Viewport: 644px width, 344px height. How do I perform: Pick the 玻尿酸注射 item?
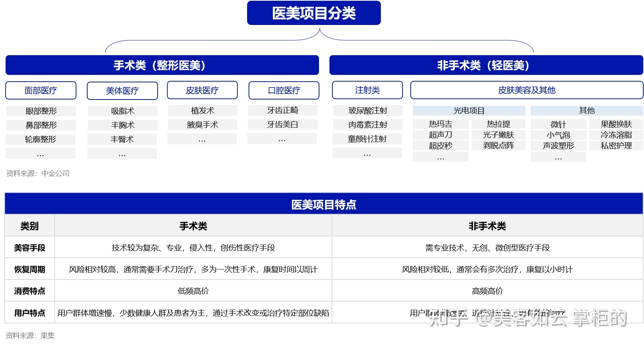pos(367,111)
